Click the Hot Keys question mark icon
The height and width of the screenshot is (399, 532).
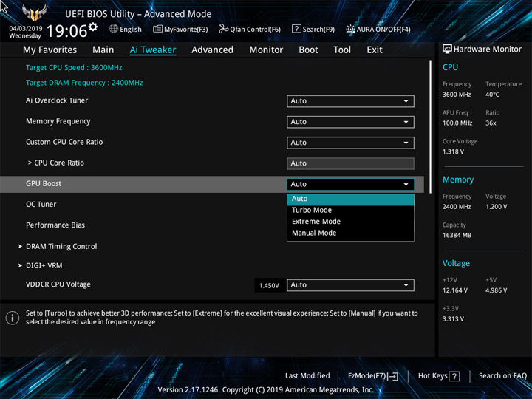point(454,376)
